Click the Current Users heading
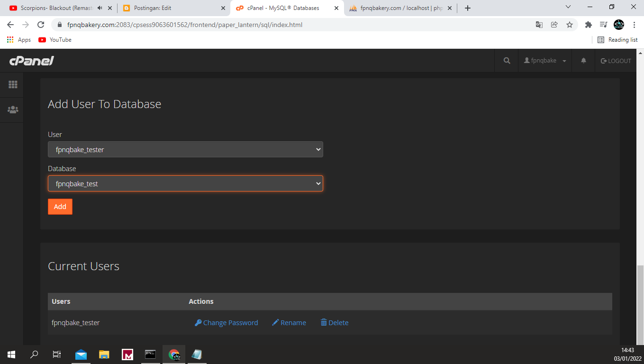Viewport: 644px width, 364px height. tap(84, 266)
